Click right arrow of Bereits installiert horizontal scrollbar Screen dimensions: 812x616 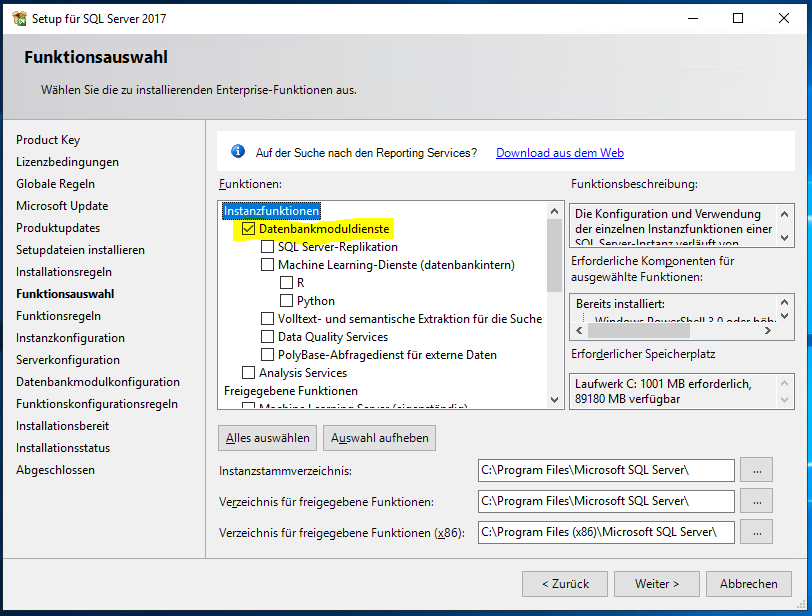pyautogui.click(x=768, y=330)
